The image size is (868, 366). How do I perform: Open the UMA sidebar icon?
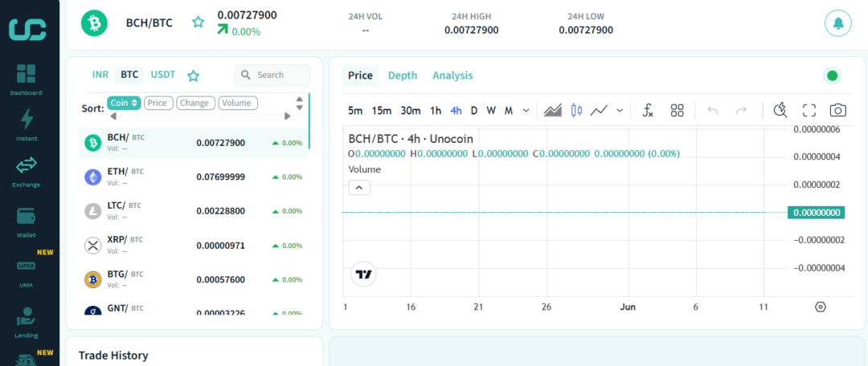(x=26, y=266)
